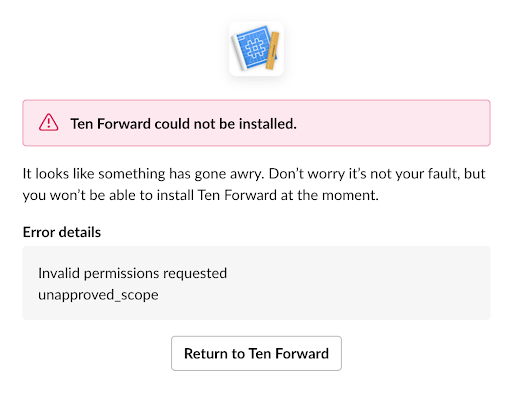Click the word 'requested' in error details
Screen dimensions: 512x407
click(x=195, y=274)
